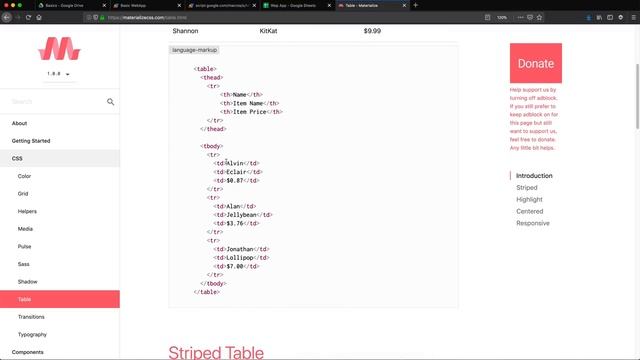Click the padlock site security icon
Screen dimensions: 640x360
102,18
